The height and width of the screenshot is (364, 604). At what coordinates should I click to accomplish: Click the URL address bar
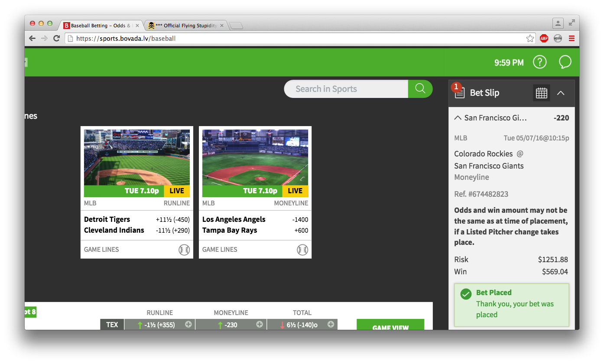[300, 38]
